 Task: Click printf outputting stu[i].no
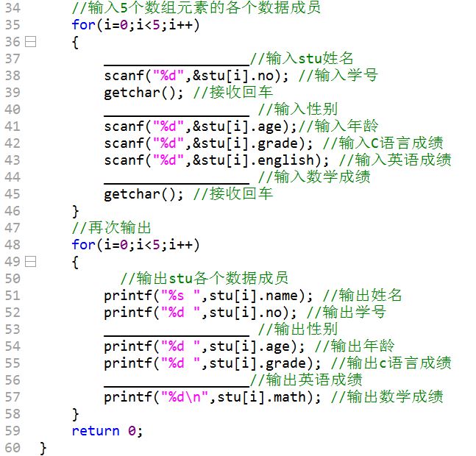[200, 313]
